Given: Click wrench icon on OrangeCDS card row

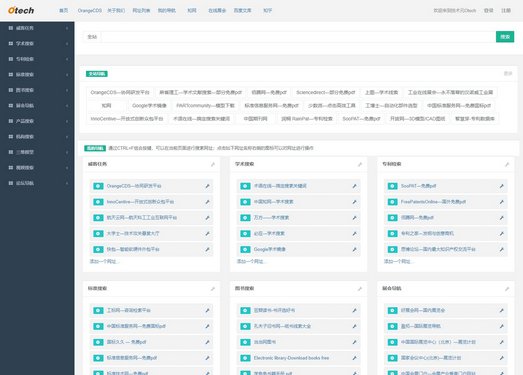Looking at the screenshot, I should coord(207,186).
